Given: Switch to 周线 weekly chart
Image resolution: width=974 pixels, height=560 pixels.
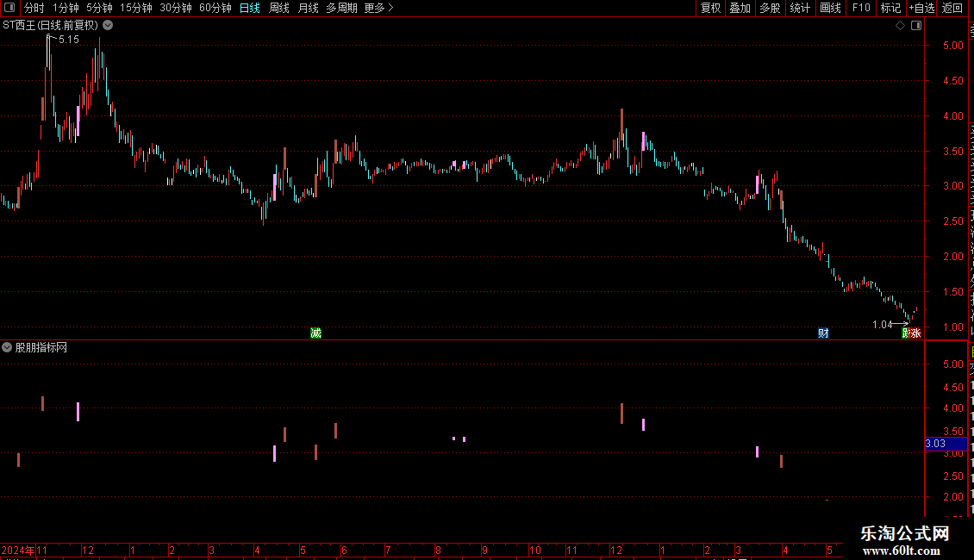Looking at the screenshot, I should click(279, 8).
